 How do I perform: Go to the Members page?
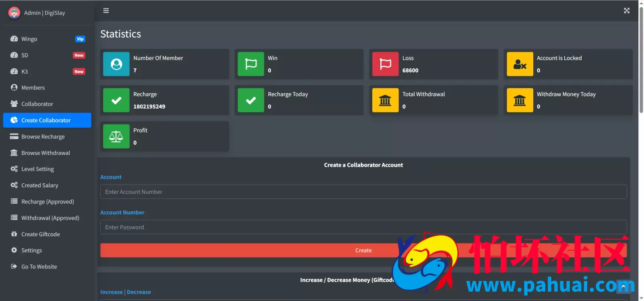coord(47,88)
